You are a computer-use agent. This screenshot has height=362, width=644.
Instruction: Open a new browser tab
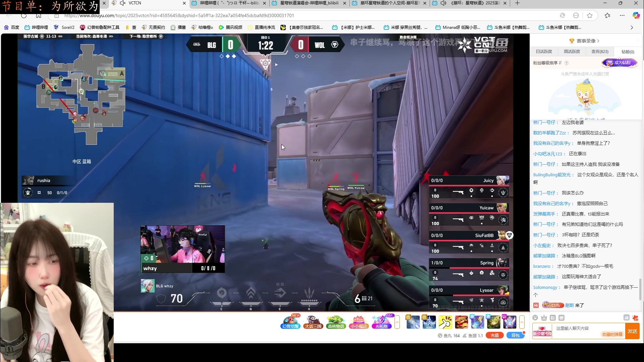click(x=517, y=3)
